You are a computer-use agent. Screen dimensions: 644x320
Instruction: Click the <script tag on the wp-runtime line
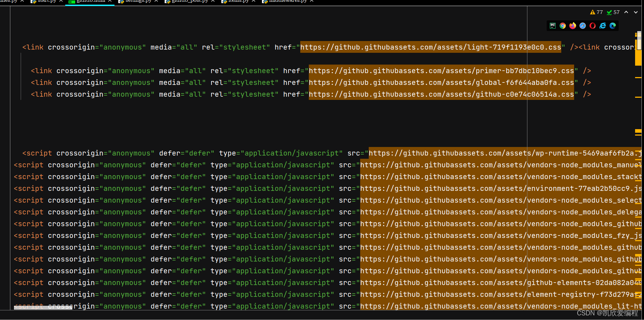37,153
